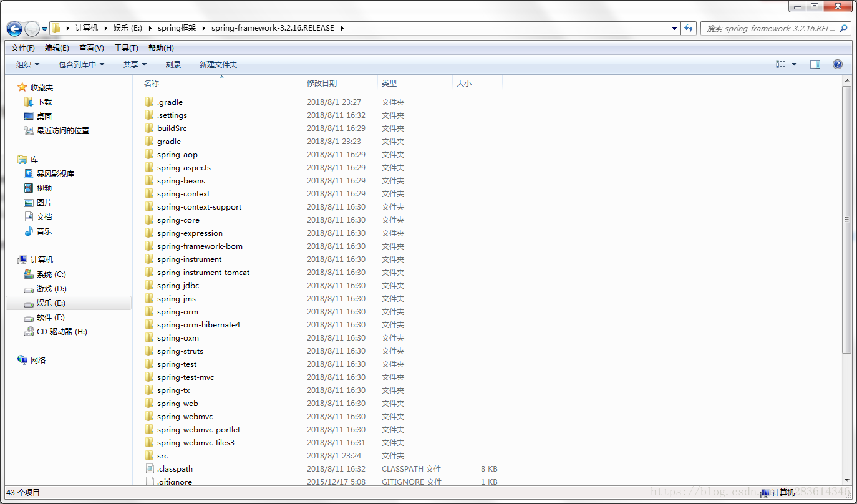This screenshot has width=857, height=504.
Task: Click the scrollbar down arrow of file list
Action: coord(846,480)
